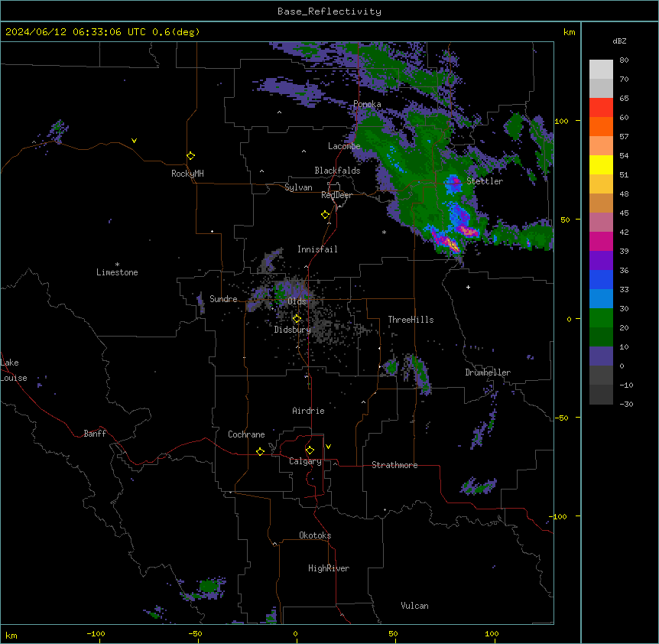The image size is (659, 644).
Task: Click the Ponoka city label
Action: (367, 104)
